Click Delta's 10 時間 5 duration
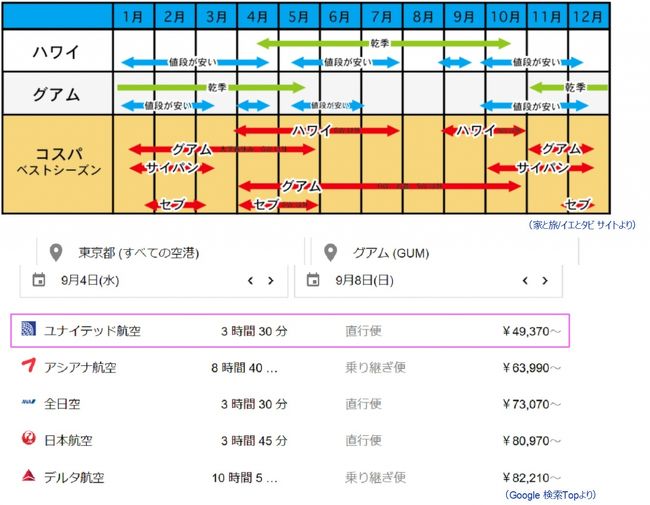Screen dimensions: 650x505 coord(245,478)
